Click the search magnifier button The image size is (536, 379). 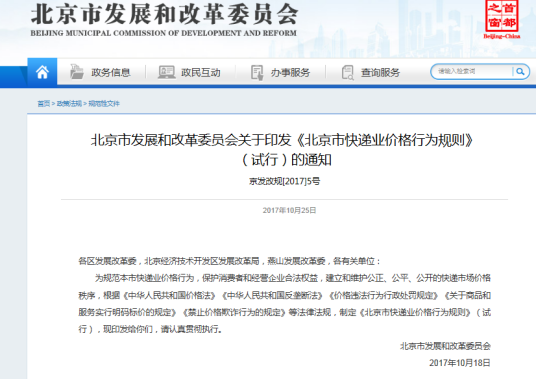[520, 71]
